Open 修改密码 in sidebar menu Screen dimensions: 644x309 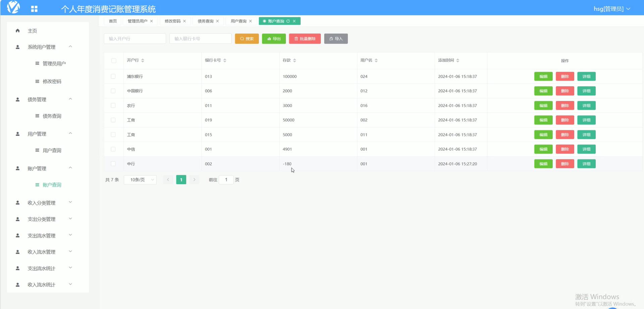click(x=52, y=81)
